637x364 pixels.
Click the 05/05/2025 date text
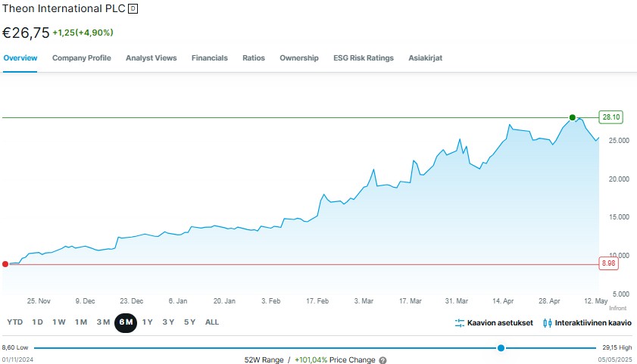coord(615,359)
